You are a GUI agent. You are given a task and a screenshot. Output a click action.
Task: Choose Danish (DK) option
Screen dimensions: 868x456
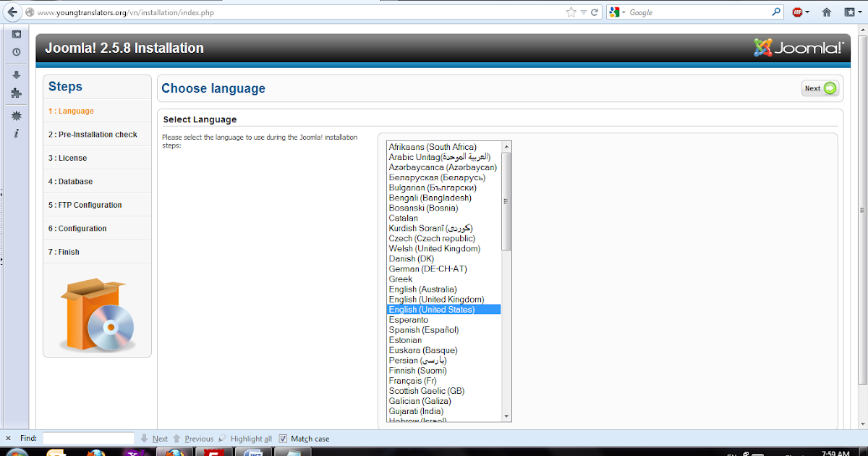(443, 258)
